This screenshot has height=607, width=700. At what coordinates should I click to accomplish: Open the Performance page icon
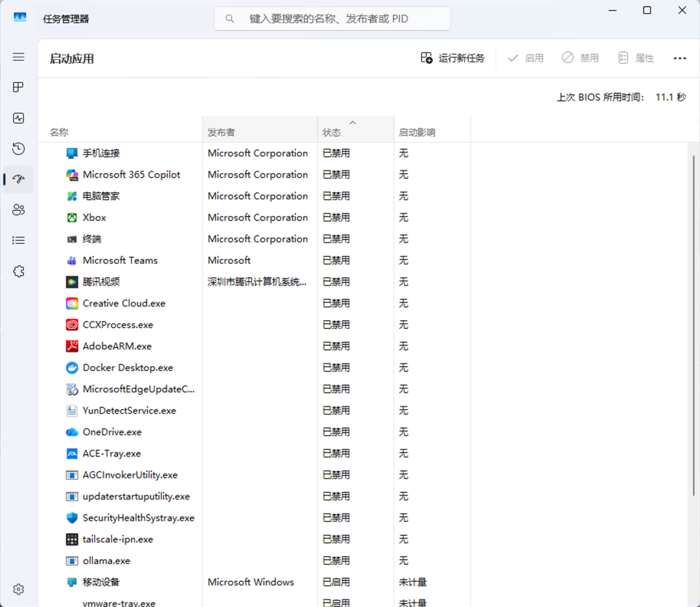18,118
